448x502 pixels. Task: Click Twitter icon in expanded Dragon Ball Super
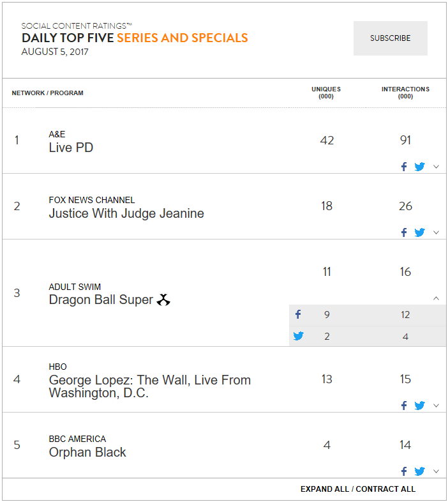click(298, 336)
